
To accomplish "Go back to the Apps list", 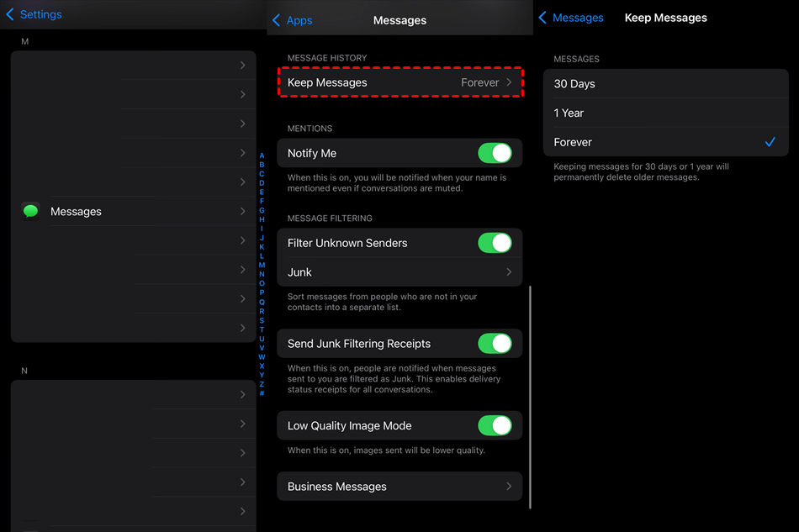I will tap(292, 20).
